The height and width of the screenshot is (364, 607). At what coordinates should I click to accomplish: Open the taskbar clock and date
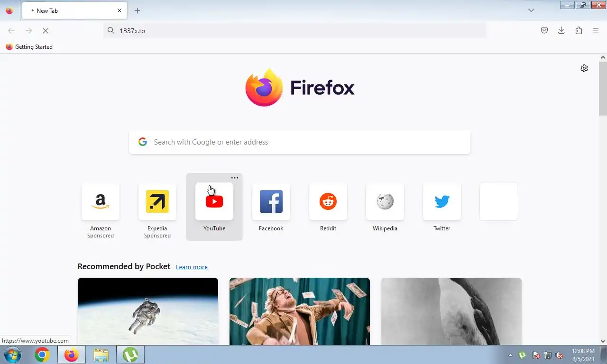[583, 355]
